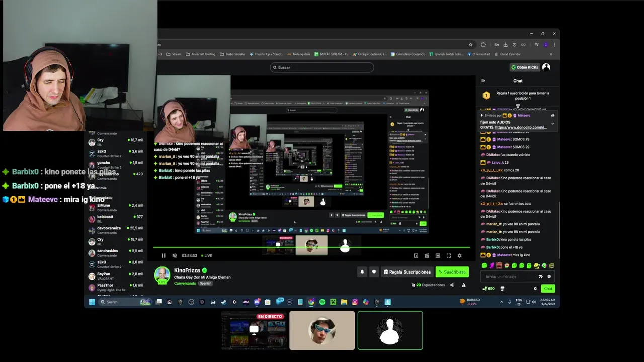Unpin the pinned chat message
The image size is (644, 362).
click(552, 115)
